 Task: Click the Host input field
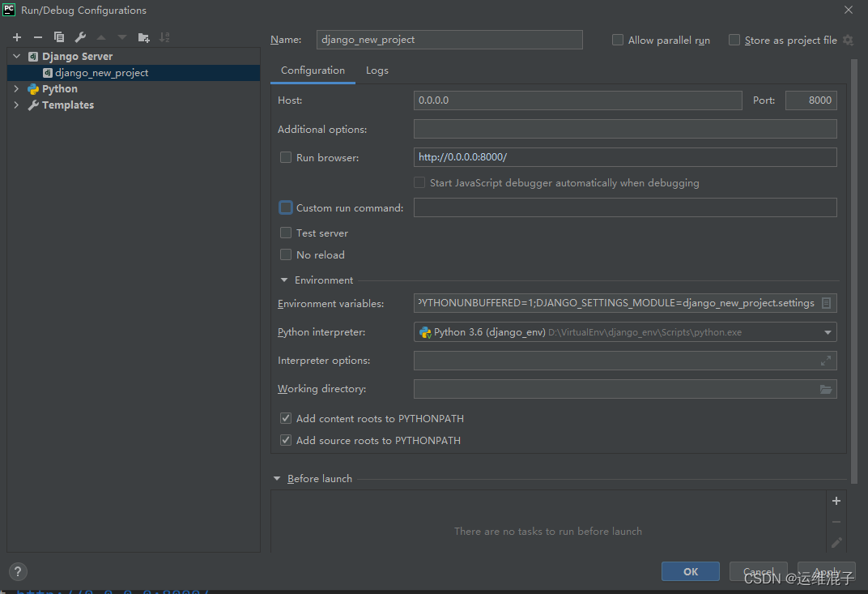[578, 100]
